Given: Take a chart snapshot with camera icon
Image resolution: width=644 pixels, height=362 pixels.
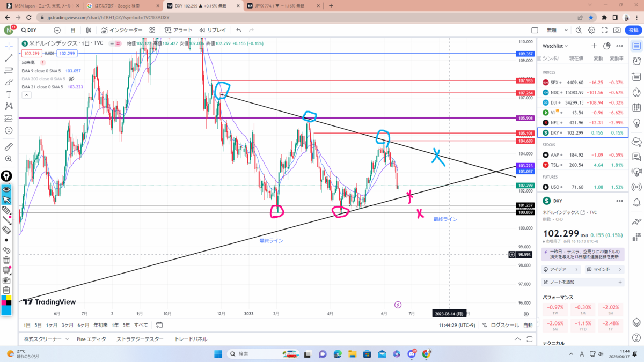Looking at the screenshot, I should (617, 31).
